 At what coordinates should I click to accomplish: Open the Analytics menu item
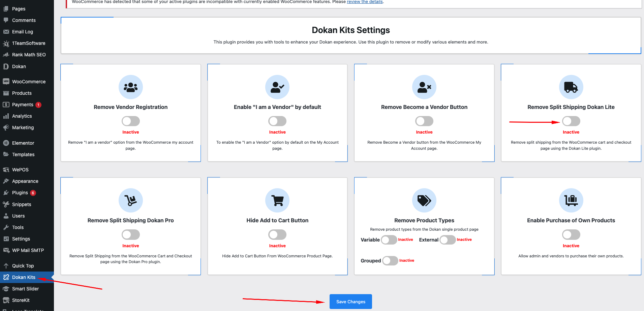point(27,116)
